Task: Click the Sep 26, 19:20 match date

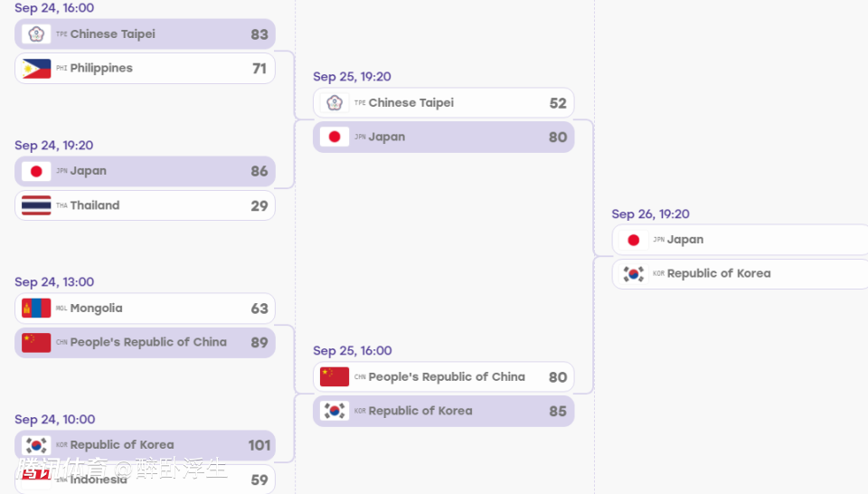Action: 650,214
